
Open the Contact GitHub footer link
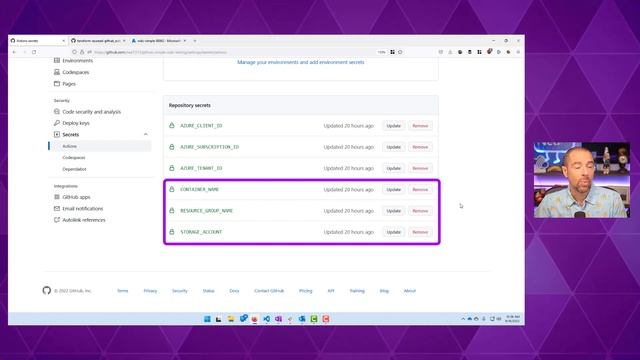point(269,291)
